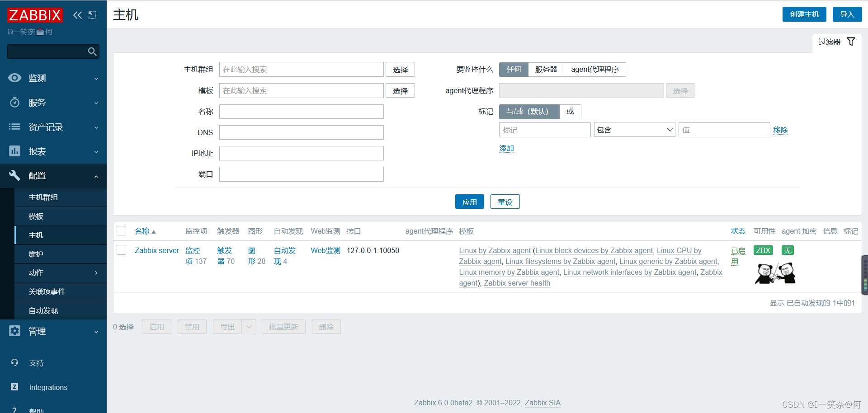Click the 导入 button

point(847,14)
